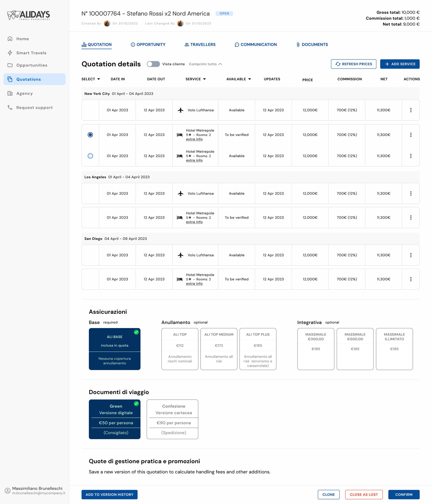
Task: Select the ALI TOP insurance card
Action: point(180,349)
